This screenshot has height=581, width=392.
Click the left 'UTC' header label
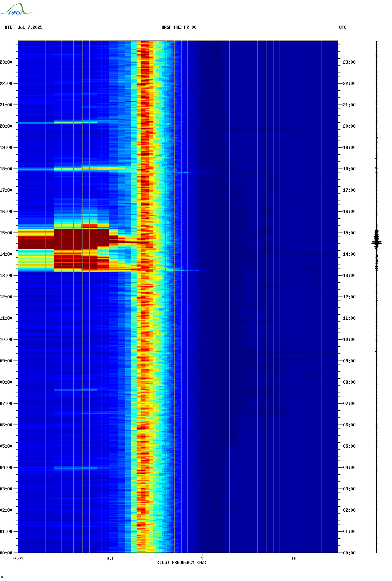point(9,27)
